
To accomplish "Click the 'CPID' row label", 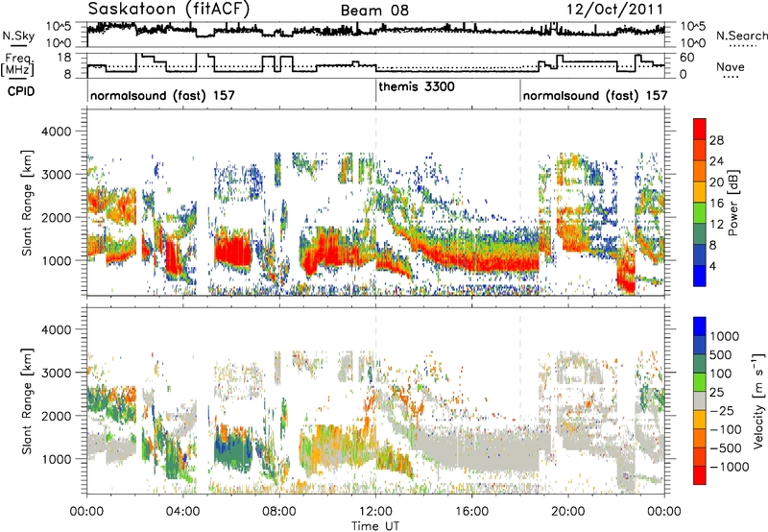I will tap(21, 91).
